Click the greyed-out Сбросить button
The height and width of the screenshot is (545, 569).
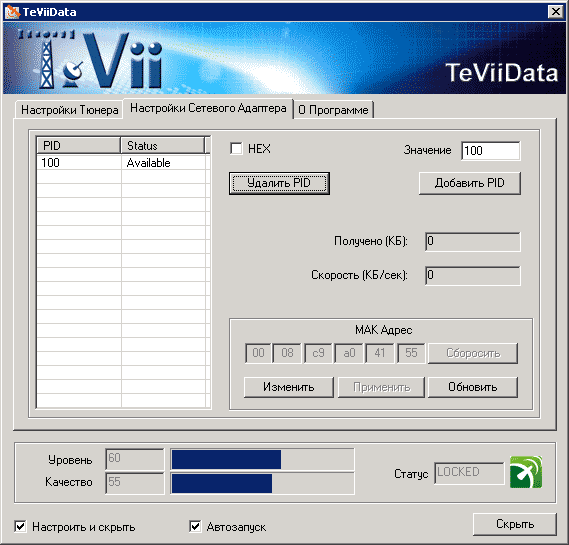pyautogui.click(x=472, y=353)
